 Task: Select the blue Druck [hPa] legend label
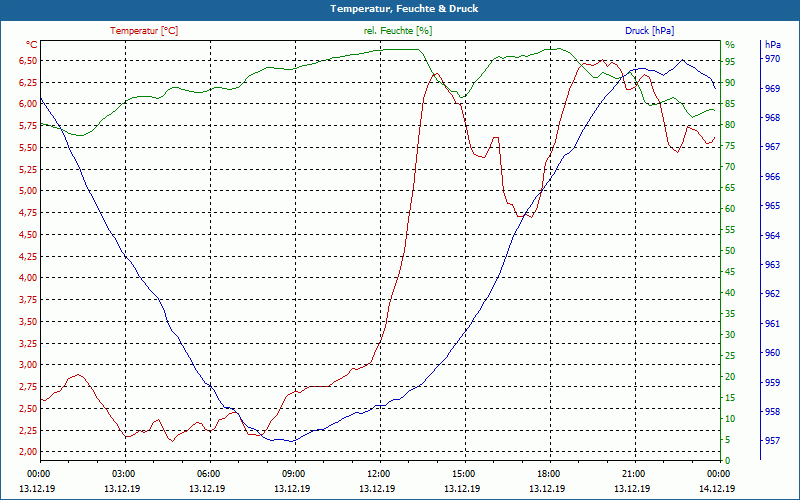coord(649,31)
